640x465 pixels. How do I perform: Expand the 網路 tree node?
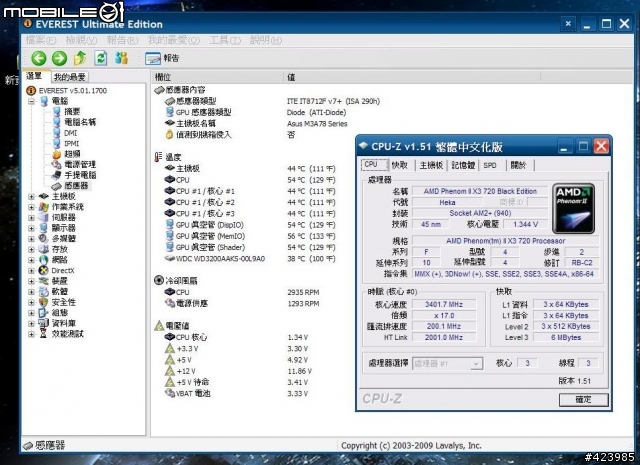pyautogui.click(x=31, y=260)
